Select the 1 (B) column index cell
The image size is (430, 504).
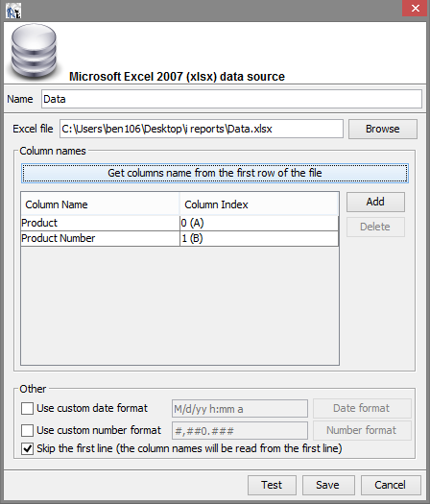pyautogui.click(x=259, y=238)
